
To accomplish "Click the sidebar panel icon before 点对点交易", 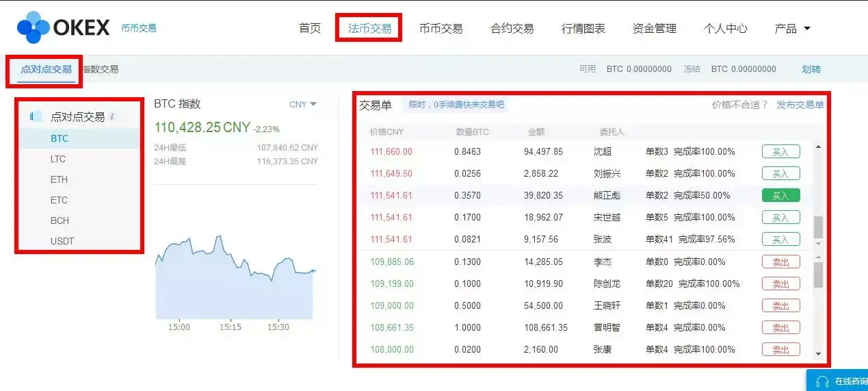I will point(36,116).
